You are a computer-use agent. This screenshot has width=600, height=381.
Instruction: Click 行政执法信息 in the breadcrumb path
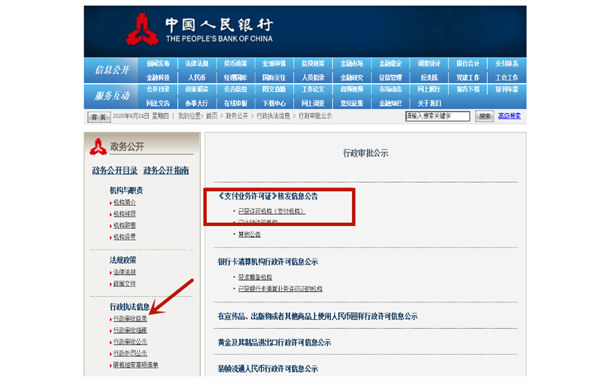click(x=273, y=116)
